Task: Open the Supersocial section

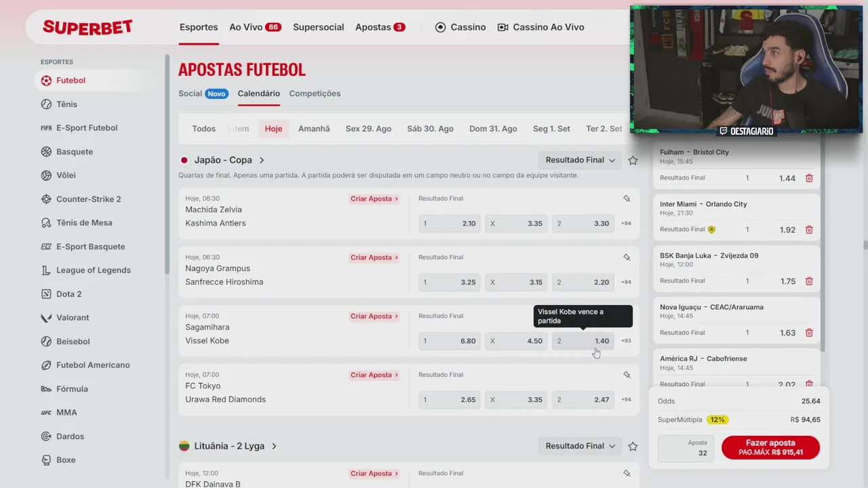Action: click(319, 27)
